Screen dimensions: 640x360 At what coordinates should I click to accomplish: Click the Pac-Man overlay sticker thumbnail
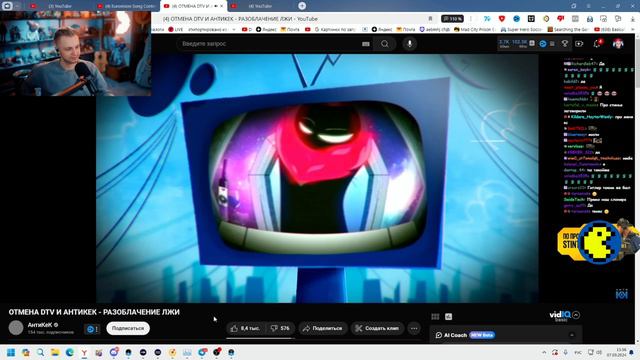pos(598,242)
